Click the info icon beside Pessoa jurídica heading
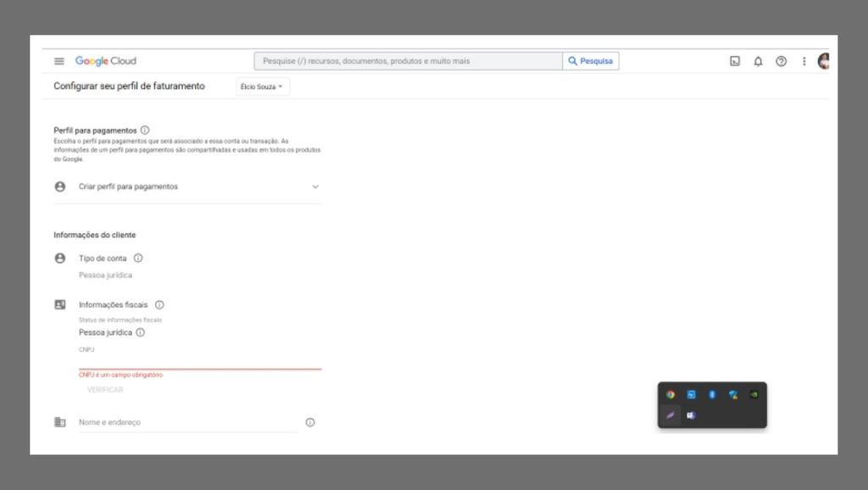This screenshot has width=868, height=490. coord(140,332)
